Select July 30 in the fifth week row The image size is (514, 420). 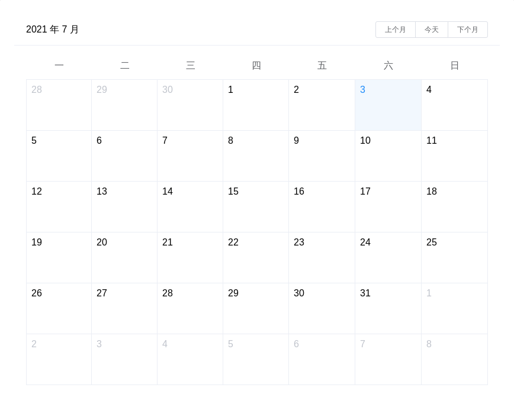tap(322, 309)
